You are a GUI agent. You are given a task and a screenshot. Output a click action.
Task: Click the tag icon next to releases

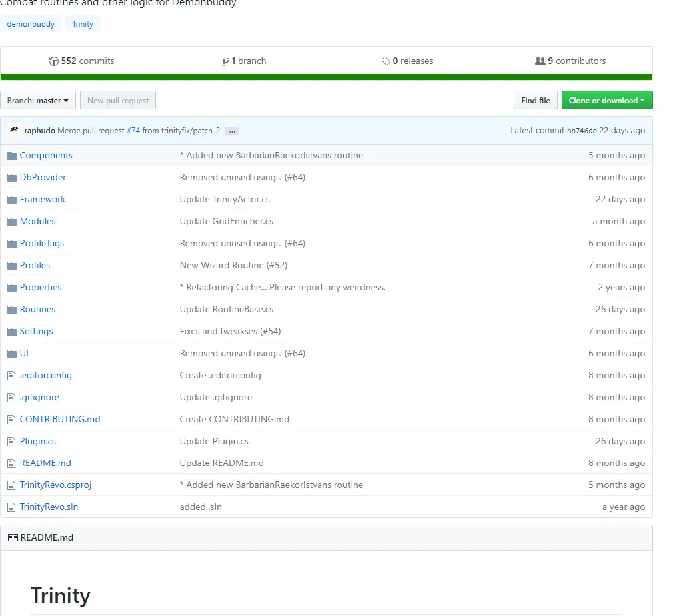(386, 61)
